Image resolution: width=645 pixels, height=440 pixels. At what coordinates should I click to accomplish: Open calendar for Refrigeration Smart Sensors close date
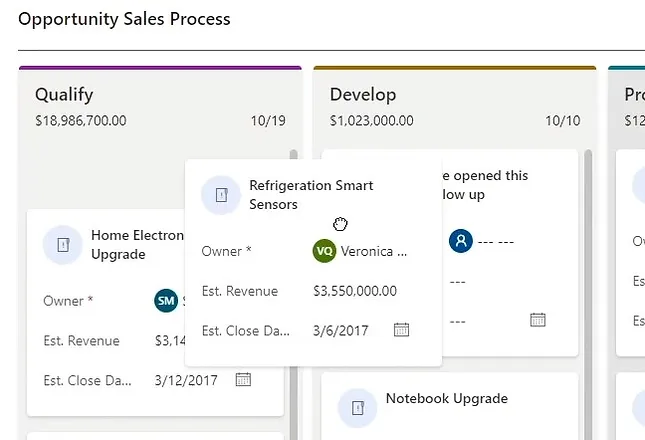click(401, 330)
